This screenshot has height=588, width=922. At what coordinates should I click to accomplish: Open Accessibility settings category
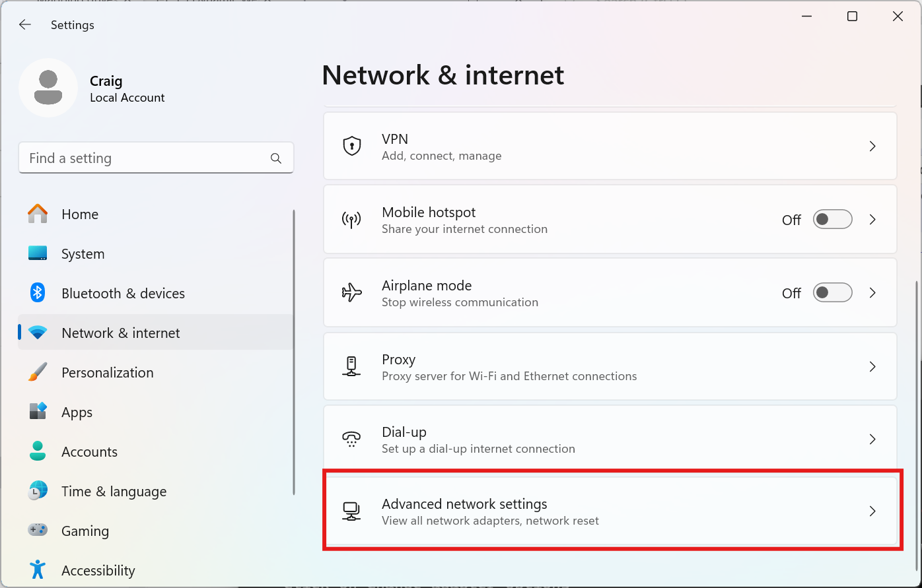tap(156, 570)
